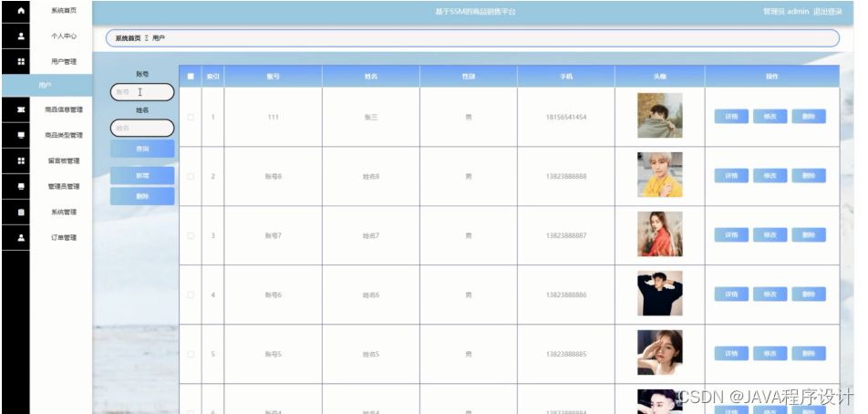The width and height of the screenshot is (868, 414).
Task: Click 修改 for 账号8 row
Action: coord(770,175)
